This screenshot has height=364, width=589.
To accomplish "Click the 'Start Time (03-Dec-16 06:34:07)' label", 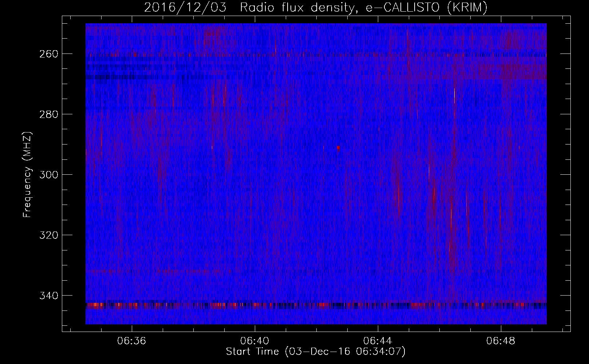I will [316, 352].
